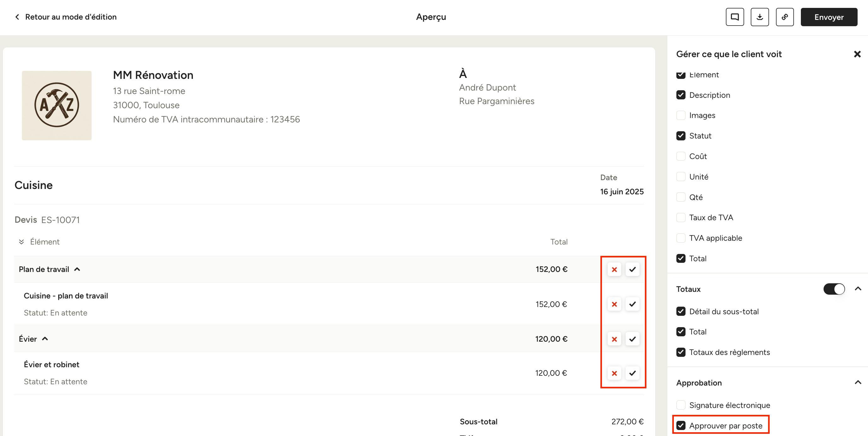This screenshot has width=868, height=436.
Task: Uncheck the Statut checkbox
Action: pyautogui.click(x=681, y=136)
